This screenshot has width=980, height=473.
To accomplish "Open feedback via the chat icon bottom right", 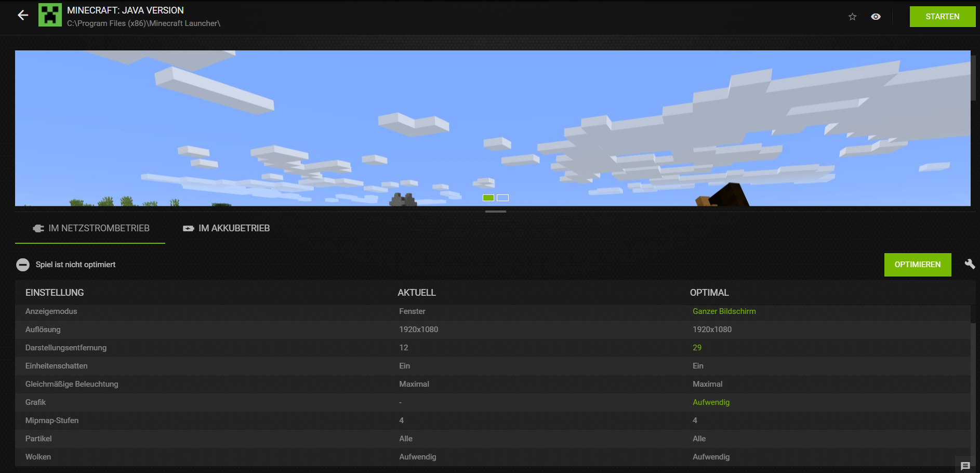I will point(966,467).
